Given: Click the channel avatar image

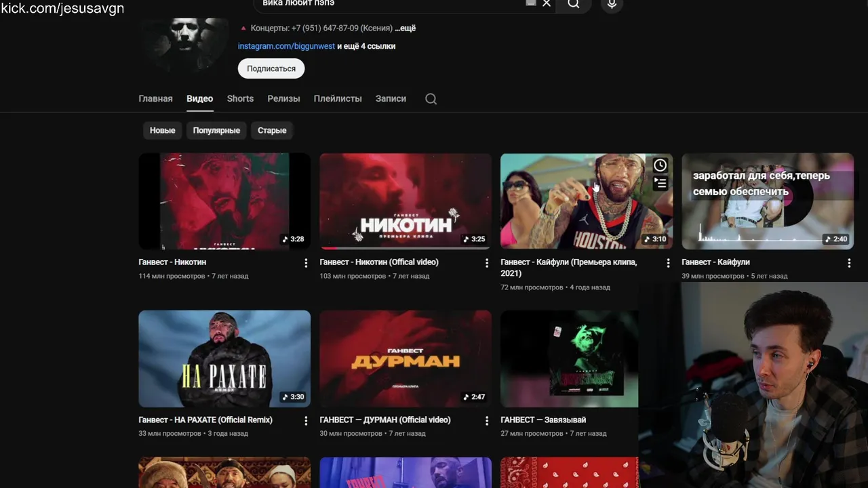Looking at the screenshot, I should pyautogui.click(x=184, y=45).
